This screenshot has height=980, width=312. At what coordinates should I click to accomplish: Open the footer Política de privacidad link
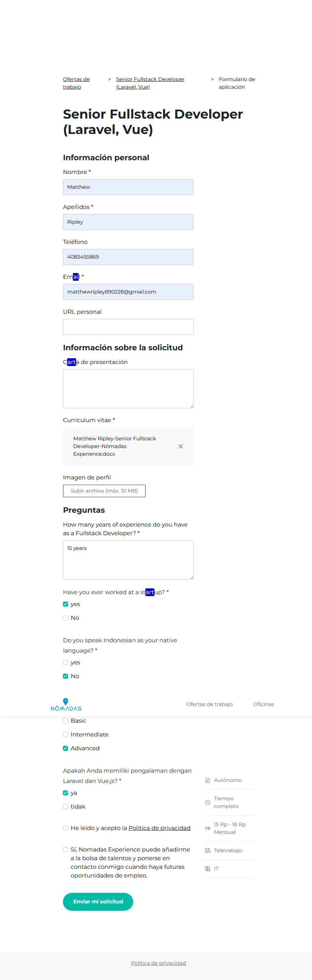pos(158,963)
